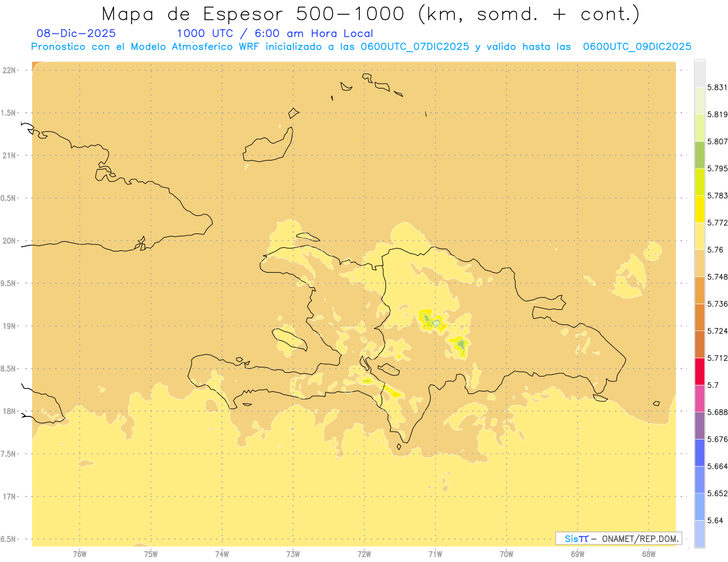Click the bright yellow swatch between 5.783 and 5.772
The width and height of the screenshot is (728, 562).
(699, 209)
